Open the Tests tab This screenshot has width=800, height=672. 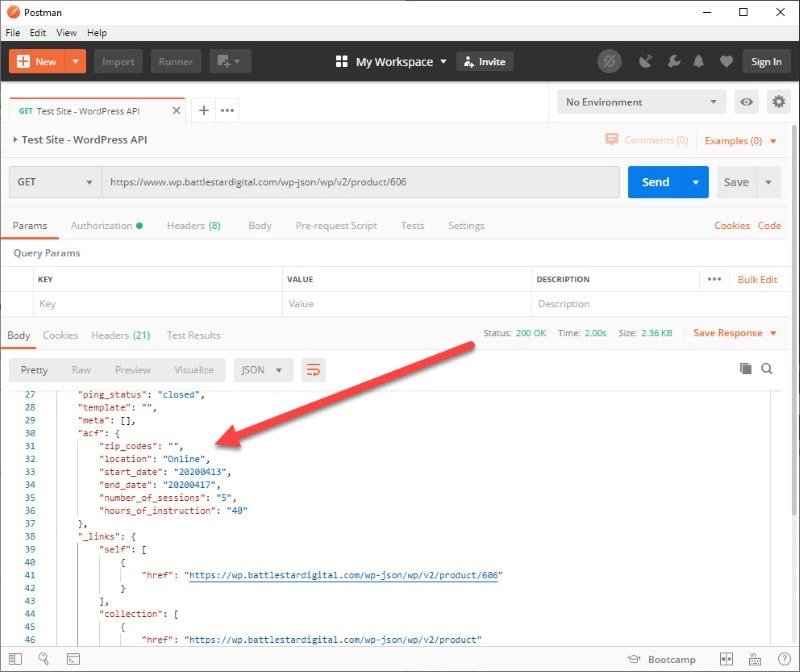click(412, 226)
